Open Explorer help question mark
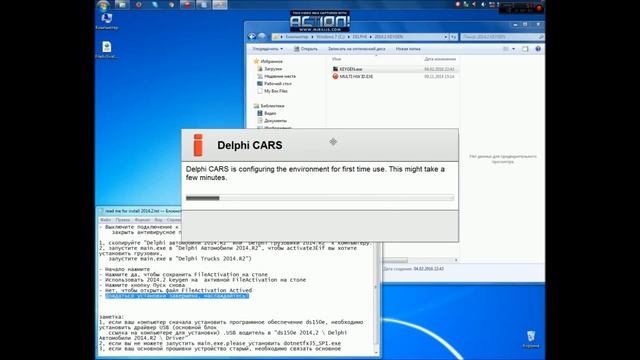The height and width of the screenshot is (360, 640). [538, 49]
